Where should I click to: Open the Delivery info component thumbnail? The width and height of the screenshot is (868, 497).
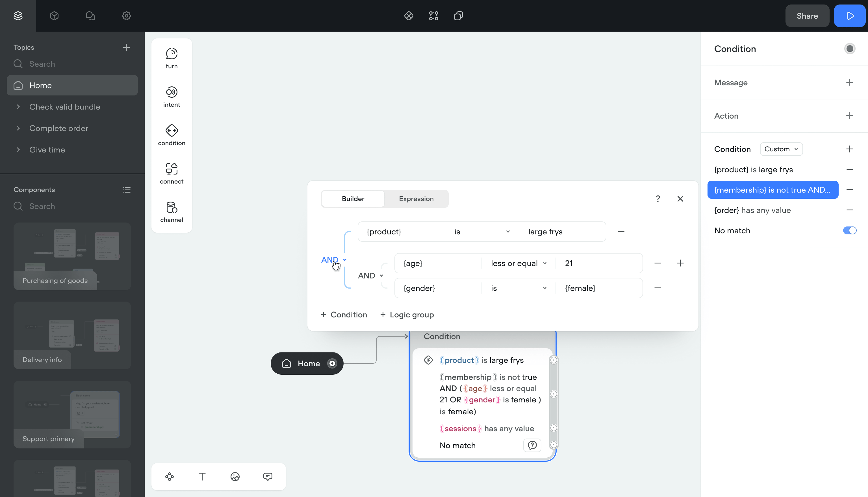click(x=72, y=335)
